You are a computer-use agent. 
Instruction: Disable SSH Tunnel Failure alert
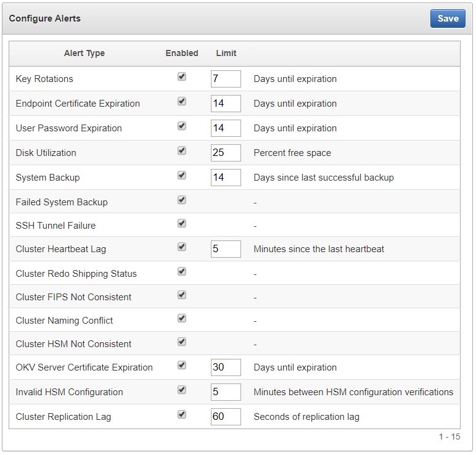point(182,224)
